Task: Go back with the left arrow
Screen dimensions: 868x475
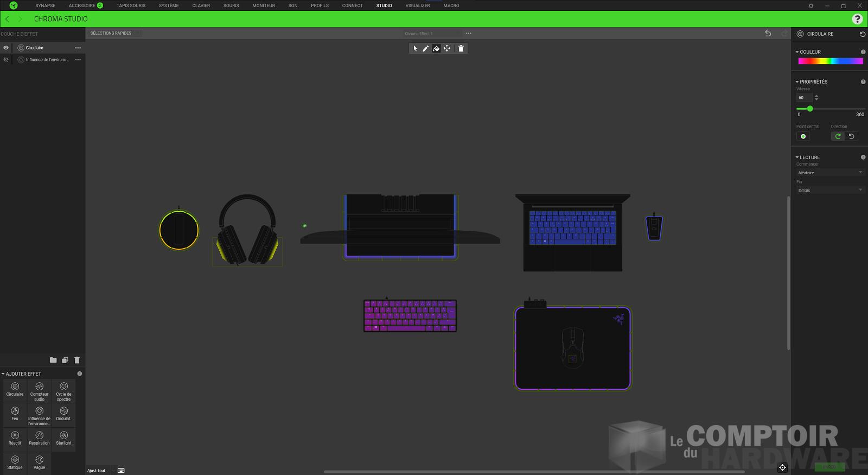Action: pos(7,19)
